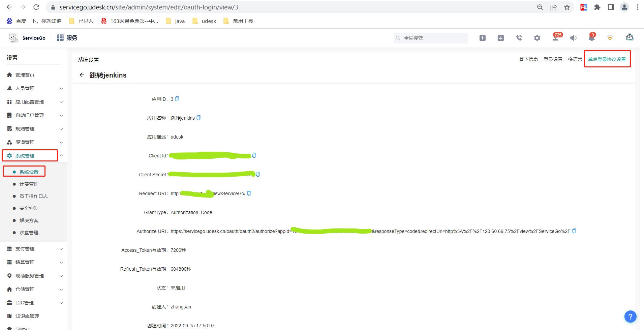This screenshot has width=644, height=330.
Task: Click the download icon in header
Action: 501,38
